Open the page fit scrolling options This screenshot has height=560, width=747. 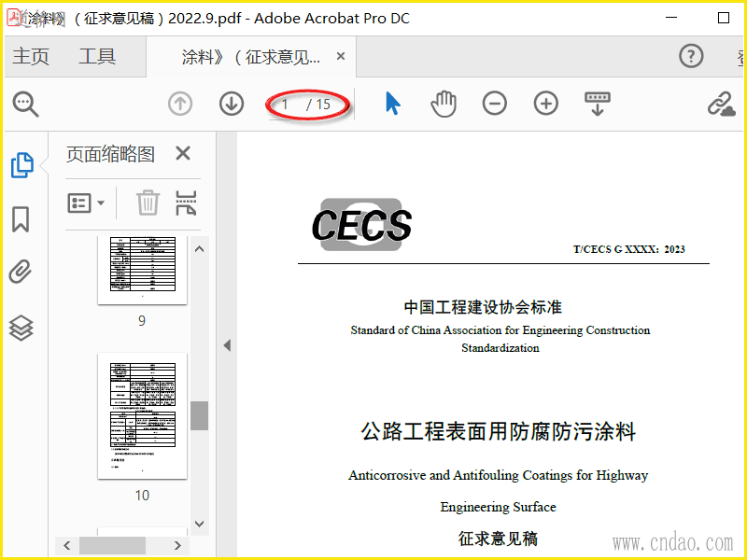click(x=598, y=104)
